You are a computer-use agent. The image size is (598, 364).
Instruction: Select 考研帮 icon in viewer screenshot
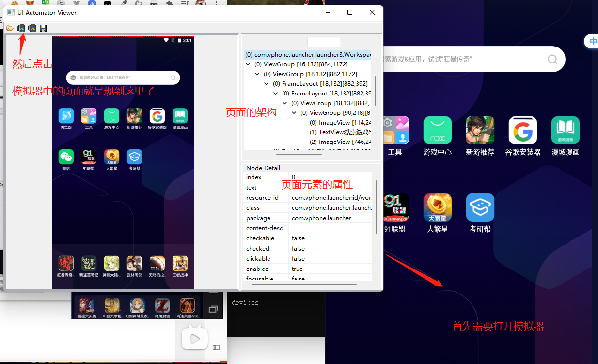(134, 157)
